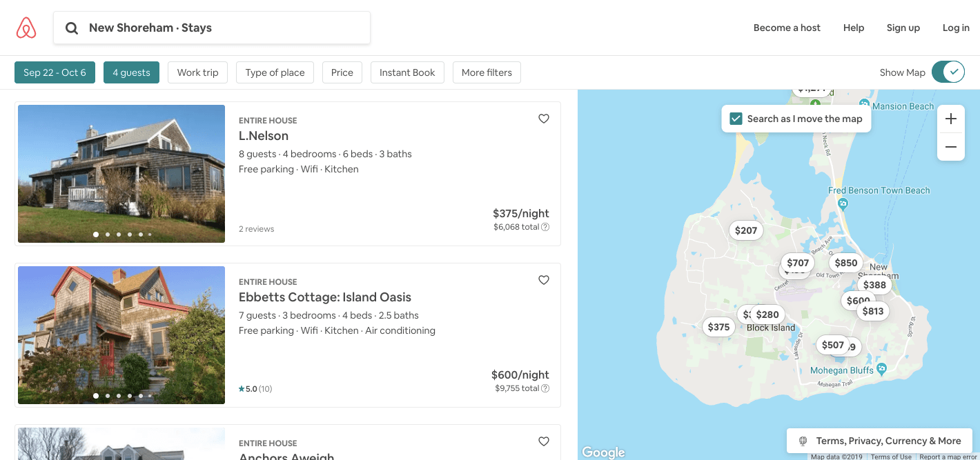Click the Airbnb logo icon

click(26, 28)
